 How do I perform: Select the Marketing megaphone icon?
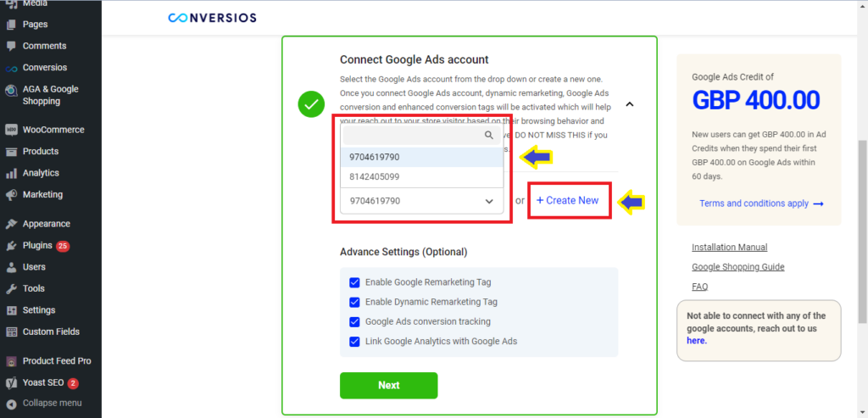click(x=11, y=194)
